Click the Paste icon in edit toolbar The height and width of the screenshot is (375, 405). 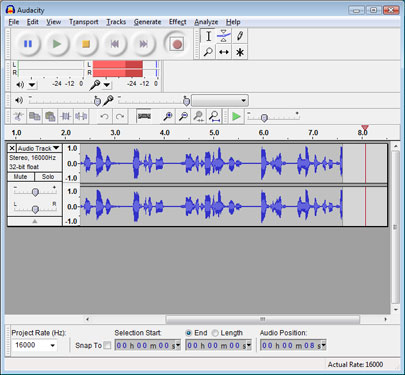(x=50, y=116)
